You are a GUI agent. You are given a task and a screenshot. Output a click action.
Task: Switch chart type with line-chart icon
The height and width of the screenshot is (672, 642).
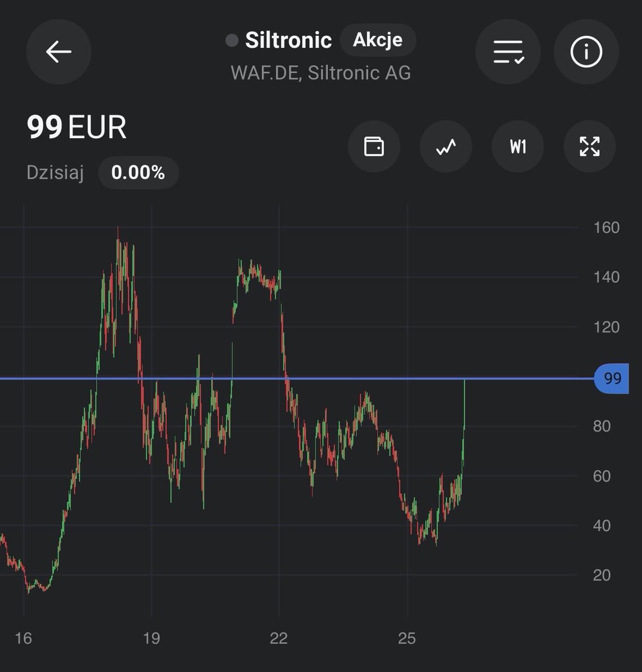(446, 147)
